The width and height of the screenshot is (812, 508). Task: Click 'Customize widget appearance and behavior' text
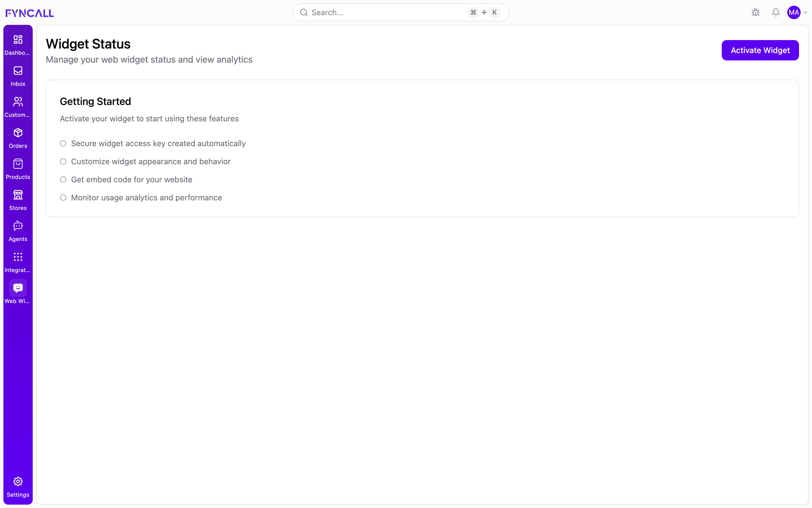point(151,162)
